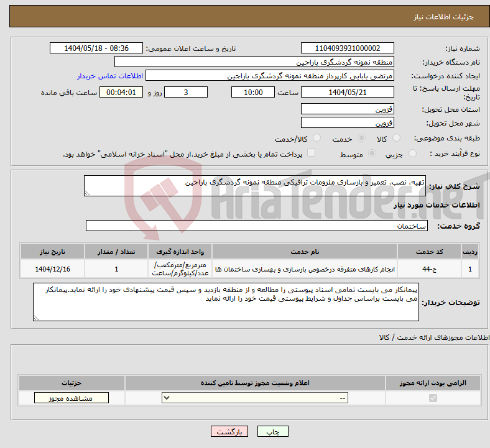Viewport: 490px width, 448px height.
Task: Toggle the Islamic treasury payment checkbox
Action: (x=311, y=153)
